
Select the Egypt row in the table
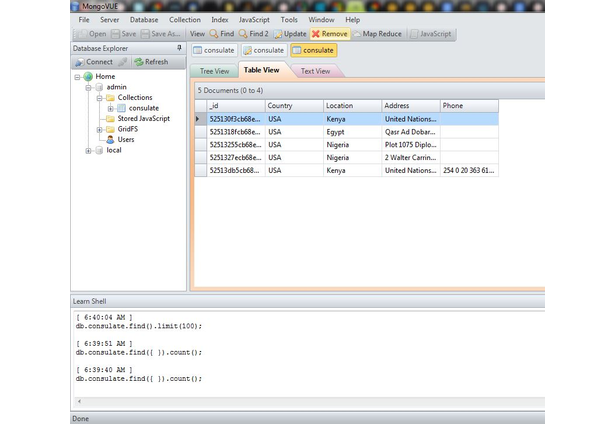[347, 132]
